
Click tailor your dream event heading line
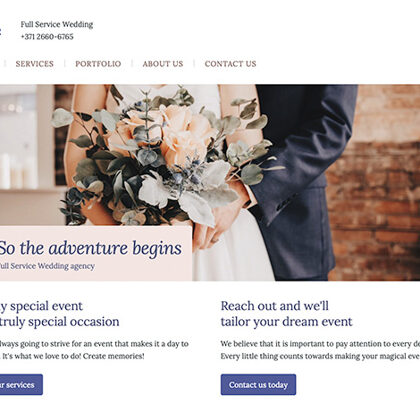[286, 322]
